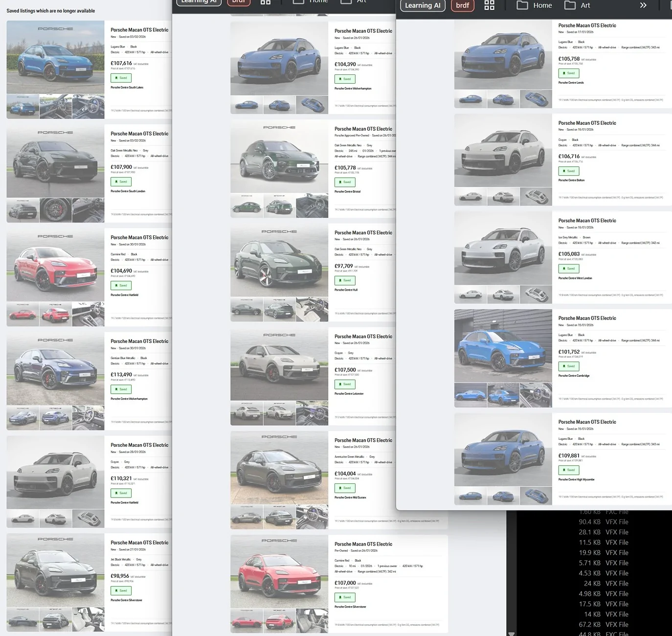Viewport: 672px width, 636px height.
Task: Open the Home bookmarks folder icon
Action: coord(522,5)
